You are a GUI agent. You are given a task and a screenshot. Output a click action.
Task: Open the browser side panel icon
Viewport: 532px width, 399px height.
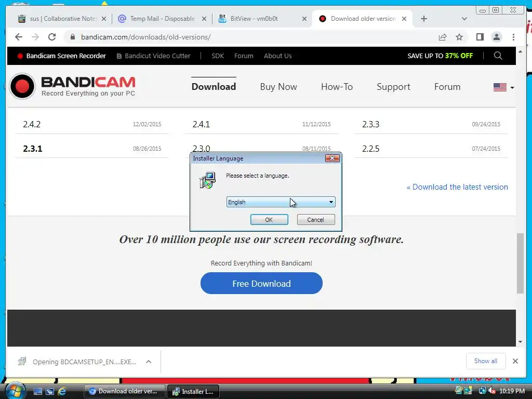pyautogui.click(x=480, y=37)
